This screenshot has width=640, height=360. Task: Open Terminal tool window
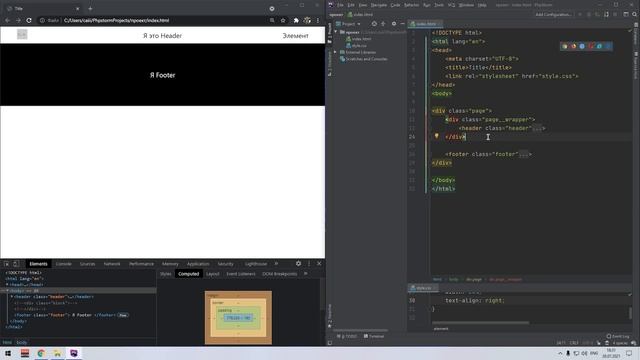pos(374,336)
